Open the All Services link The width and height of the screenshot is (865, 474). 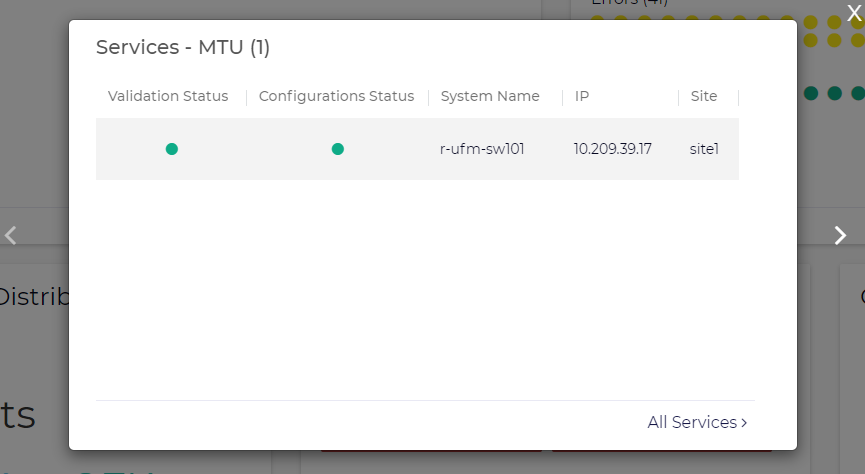(x=692, y=423)
